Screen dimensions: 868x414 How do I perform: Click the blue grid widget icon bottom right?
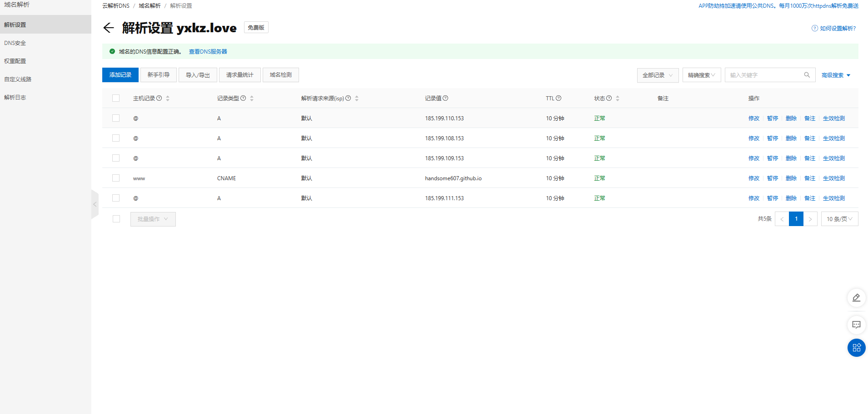tap(856, 348)
